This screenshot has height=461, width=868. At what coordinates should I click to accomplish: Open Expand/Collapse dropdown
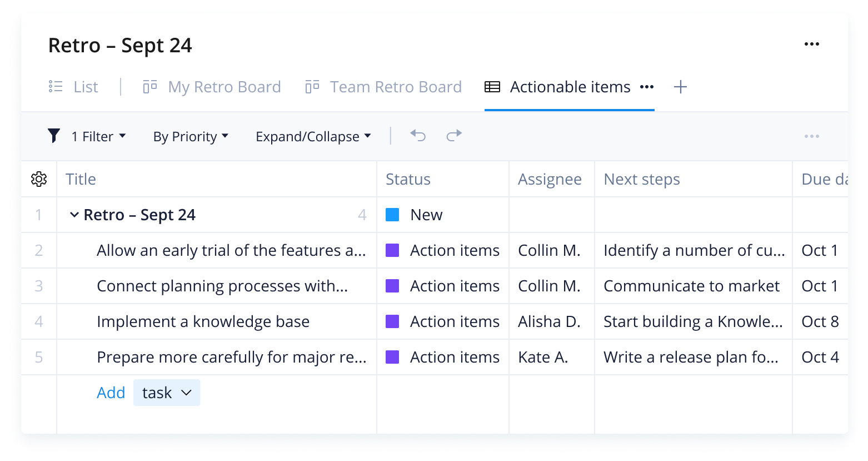313,136
